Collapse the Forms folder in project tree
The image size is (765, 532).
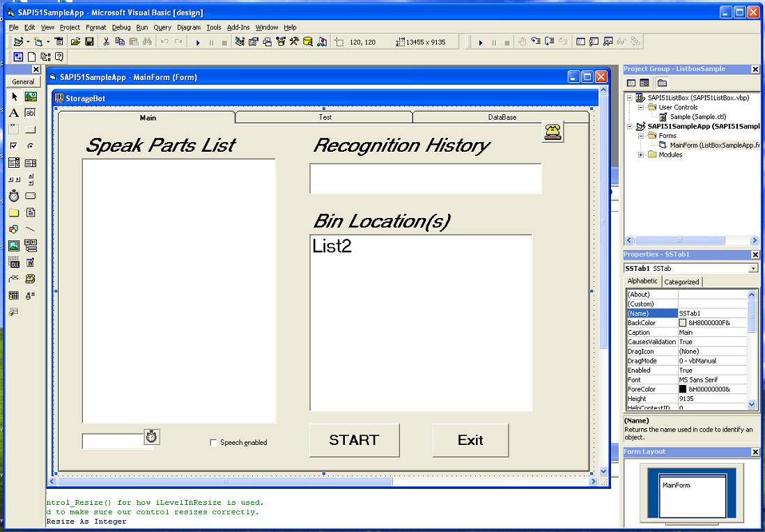(641, 136)
